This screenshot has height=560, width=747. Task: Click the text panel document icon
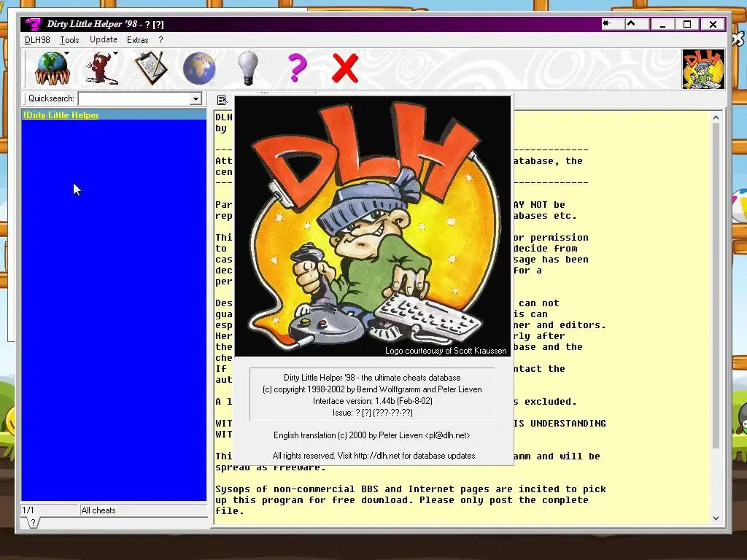(222, 100)
